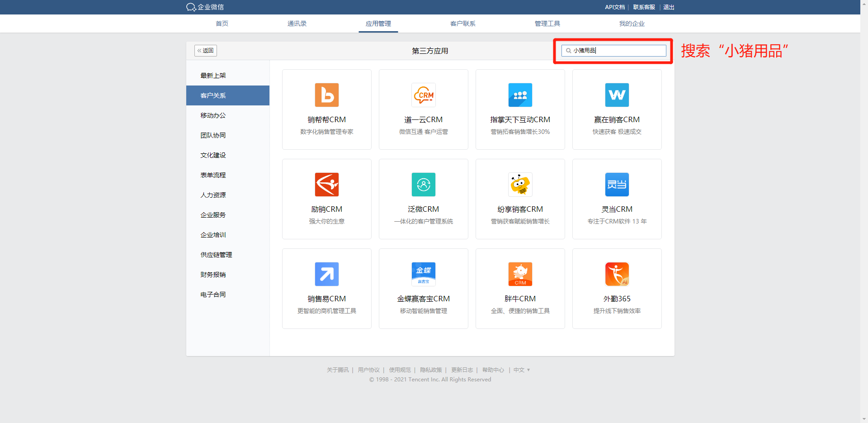Choose the 企业培训 category
Image resolution: width=868 pixels, height=423 pixels.
pyautogui.click(x=228, y=235)
